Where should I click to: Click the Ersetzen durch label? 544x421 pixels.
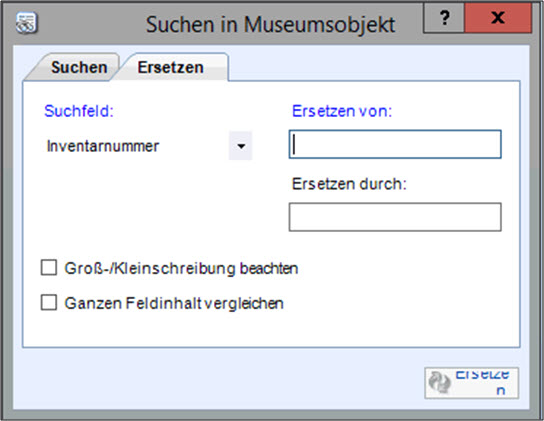(349, 184)
